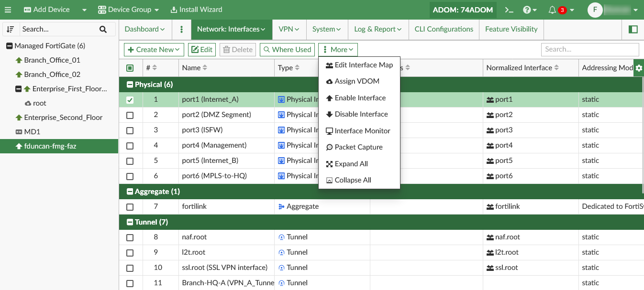Check the checkbox for port2 (DMZ Segment)
The image size is (644, 290).
[x=130, y=115]
